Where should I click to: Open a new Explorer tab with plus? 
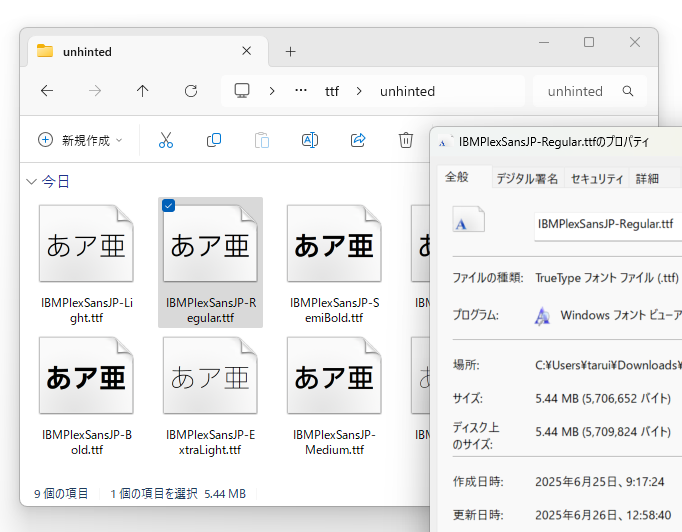[x=291, y=52]
